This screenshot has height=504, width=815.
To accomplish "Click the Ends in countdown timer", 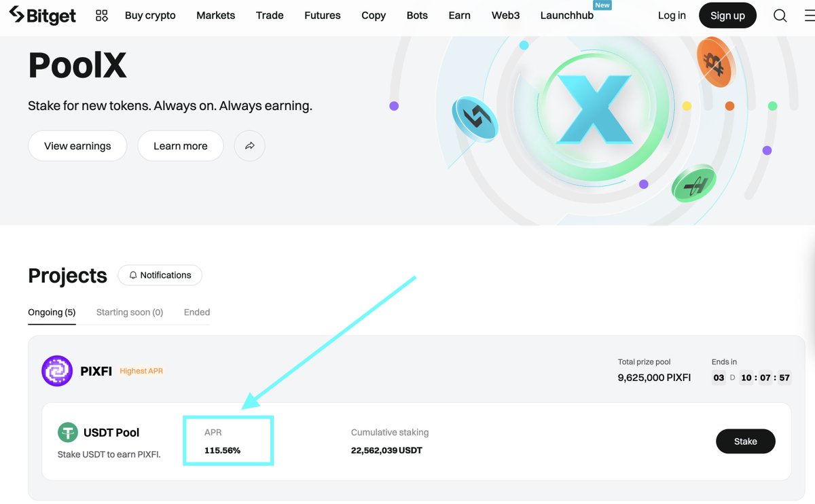I will (752, 378).
